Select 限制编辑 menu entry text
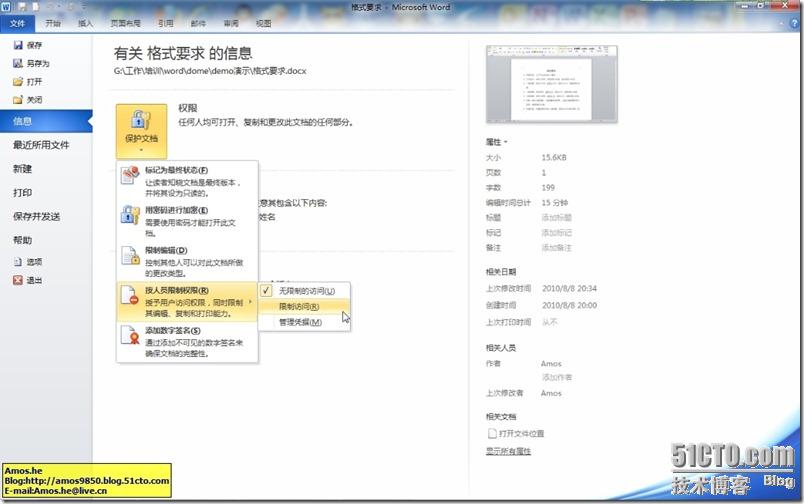804x504 pixels. 166,250
